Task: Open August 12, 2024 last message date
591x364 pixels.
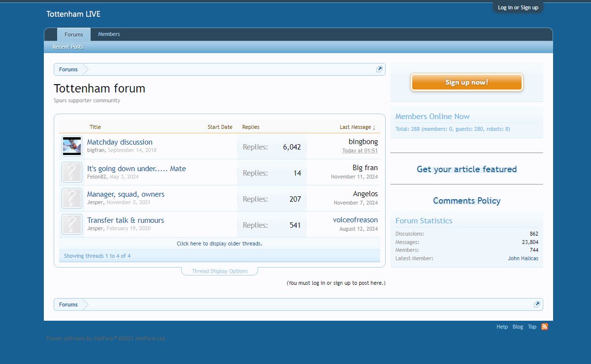Action: click(x=359, y=229)
